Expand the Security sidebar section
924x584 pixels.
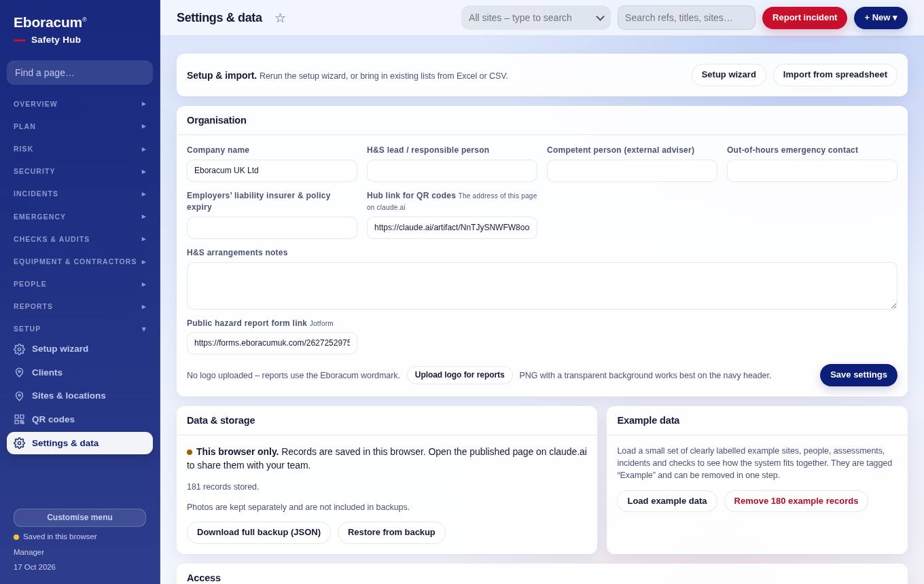pyautogui.click(x=79, y=171)
